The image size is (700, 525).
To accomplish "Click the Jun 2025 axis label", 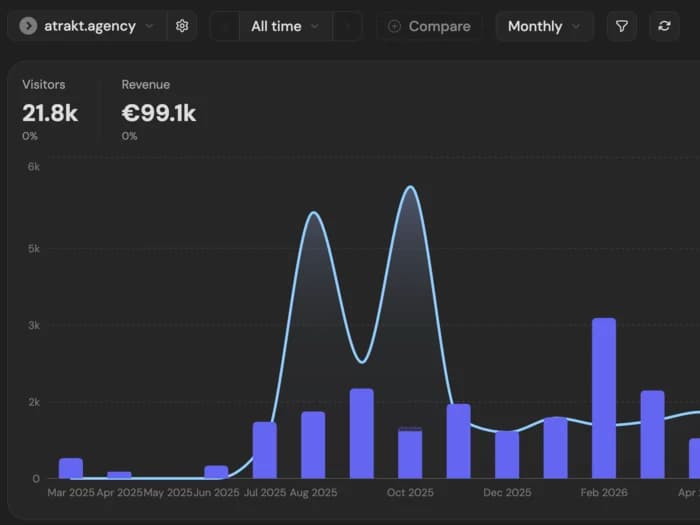I will [x=217, y=492].
